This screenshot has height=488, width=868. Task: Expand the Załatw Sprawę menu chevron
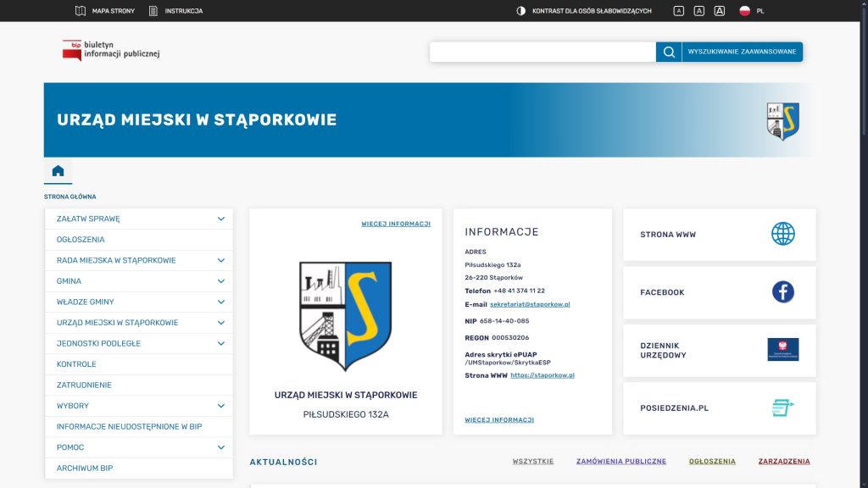tap(220, 219)
